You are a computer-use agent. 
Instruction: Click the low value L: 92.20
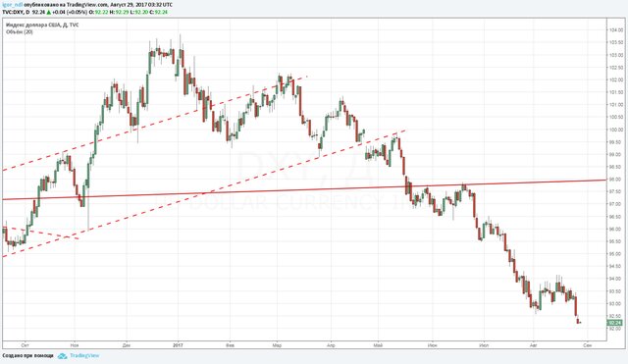[139, 13]
